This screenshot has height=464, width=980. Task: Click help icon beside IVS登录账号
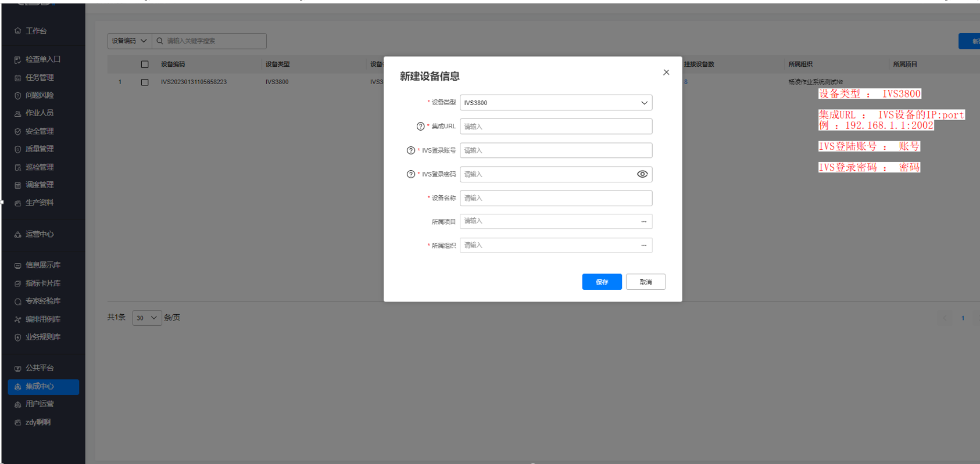411,150
